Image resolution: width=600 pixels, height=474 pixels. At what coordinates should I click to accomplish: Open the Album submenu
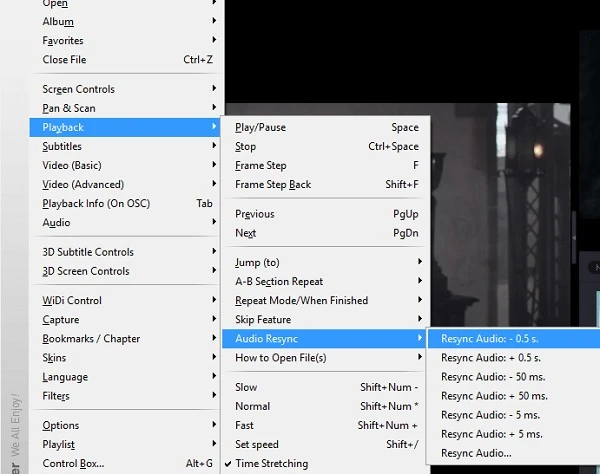pyautogui.click(x=124, y=21)
